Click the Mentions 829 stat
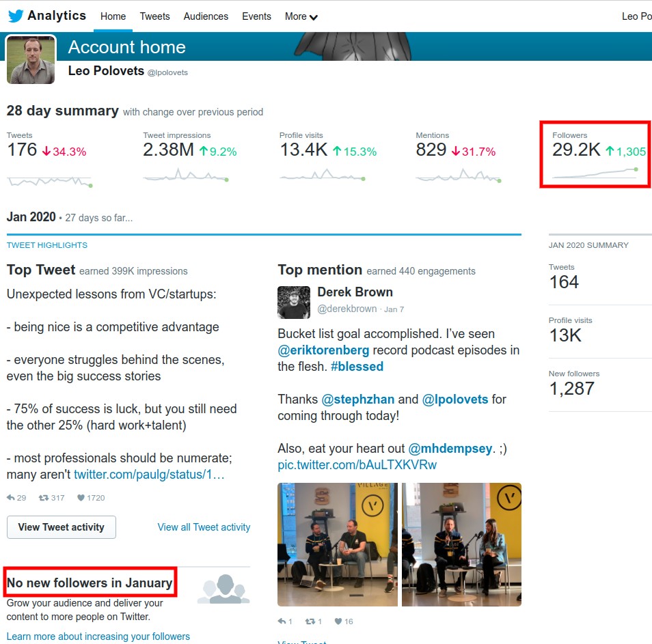 click(431, 150)
